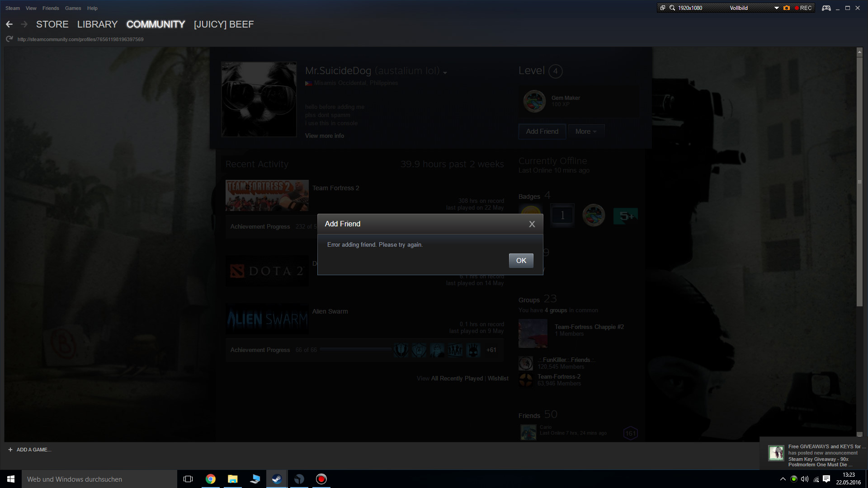Show hidden system tray icons
Image resolution: width=868 pixels, height=488 pixels.
pyautogui.click(x=783, y=479)
